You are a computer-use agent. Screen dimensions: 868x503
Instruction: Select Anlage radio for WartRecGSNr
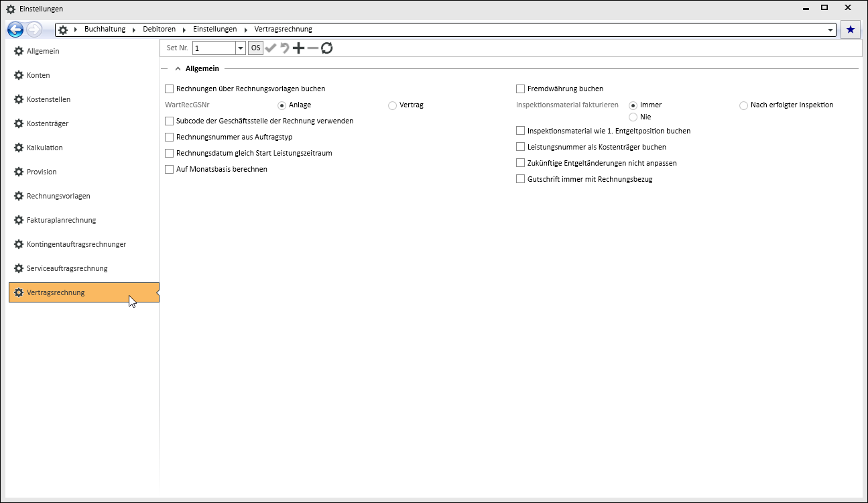coord(282,105)
